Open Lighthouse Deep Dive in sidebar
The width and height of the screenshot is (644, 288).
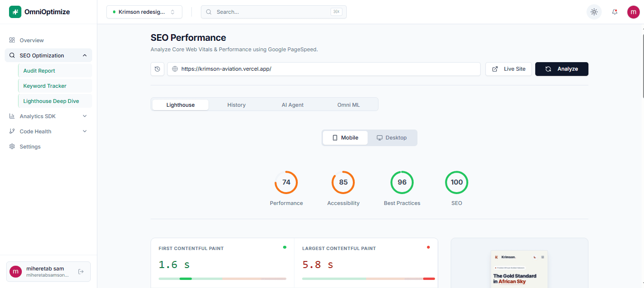click(x=55, y=101)
